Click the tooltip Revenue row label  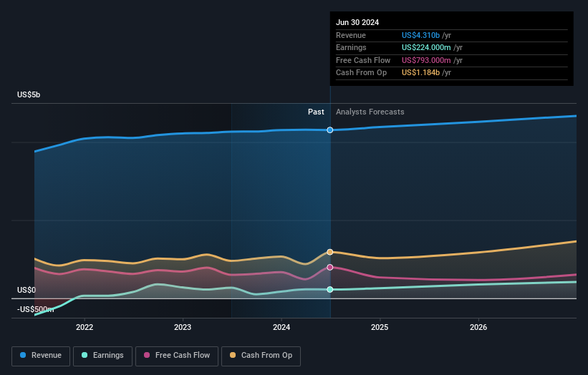click(x=351, y=35)
